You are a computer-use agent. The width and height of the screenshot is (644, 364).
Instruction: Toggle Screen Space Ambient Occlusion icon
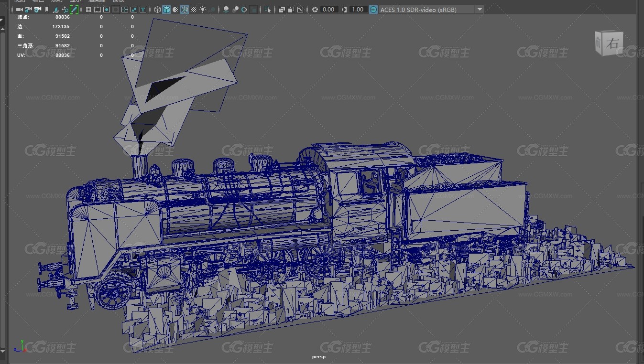226,10
